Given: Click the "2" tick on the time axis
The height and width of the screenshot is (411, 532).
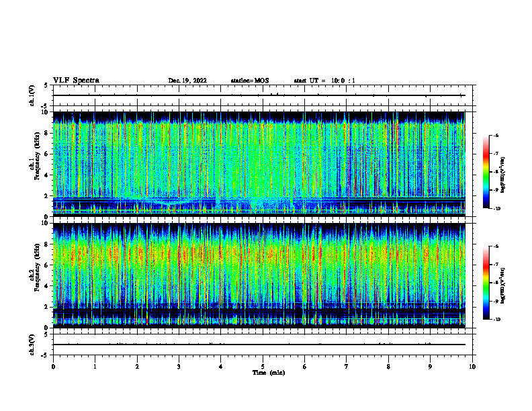Looking at the screenshot, I should pos(137,367).
